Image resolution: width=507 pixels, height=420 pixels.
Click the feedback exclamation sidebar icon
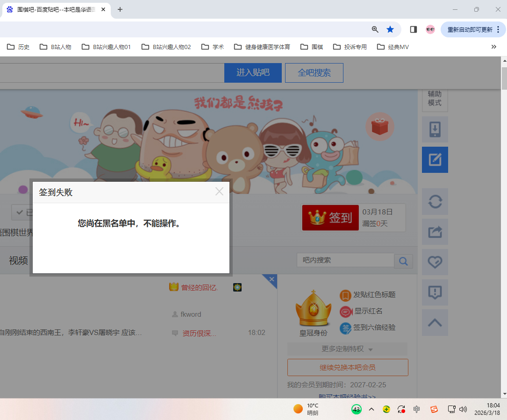(435, 292)
